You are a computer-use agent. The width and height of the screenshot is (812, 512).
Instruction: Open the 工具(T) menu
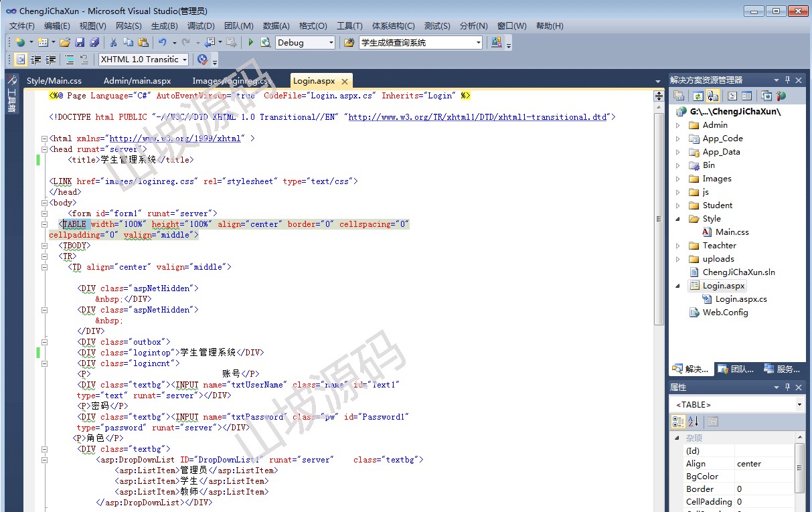click(349, 25)
